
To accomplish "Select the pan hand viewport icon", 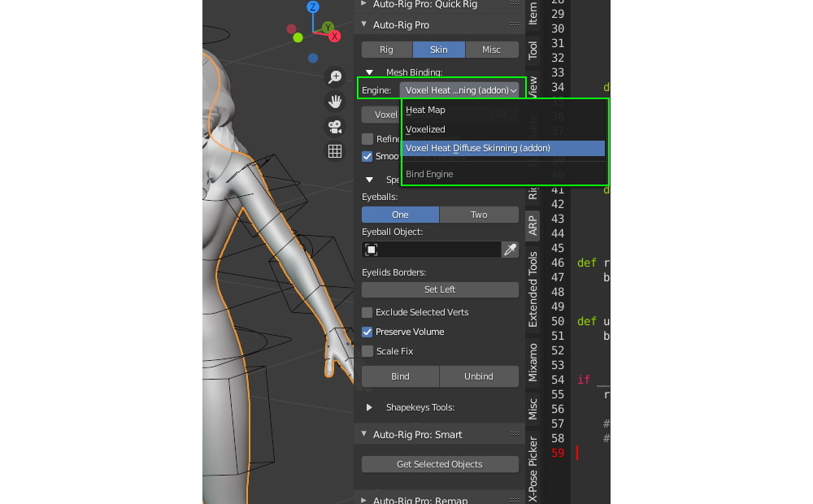I will (x=335, y=102).
